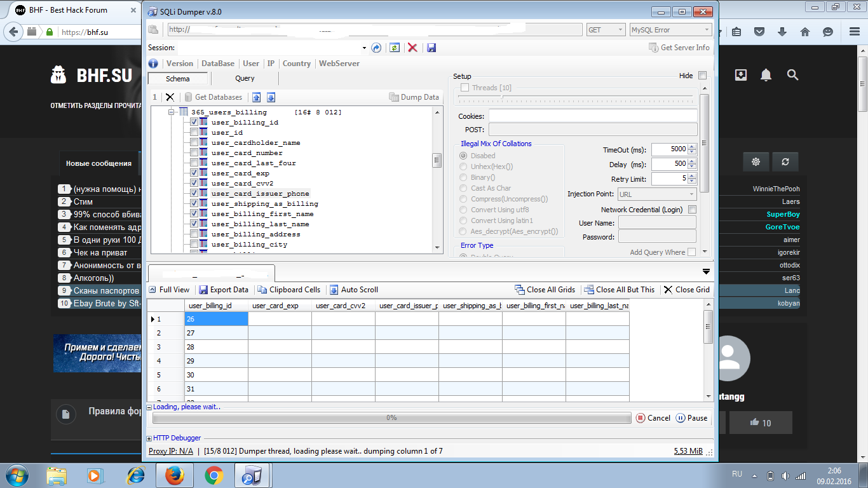The image size is (868, 488).
Task: Open the MySQL Error injection type dropdown
Action: [670, 30]
